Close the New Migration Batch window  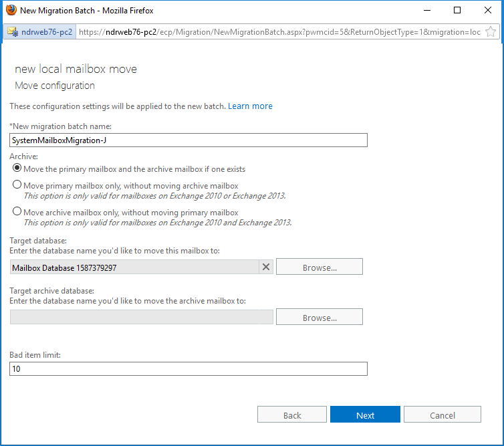(487, 10)
